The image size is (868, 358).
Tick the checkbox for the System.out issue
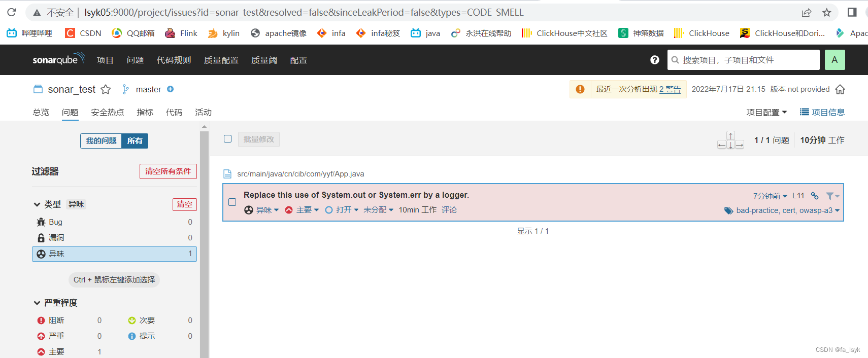[232, 202]
